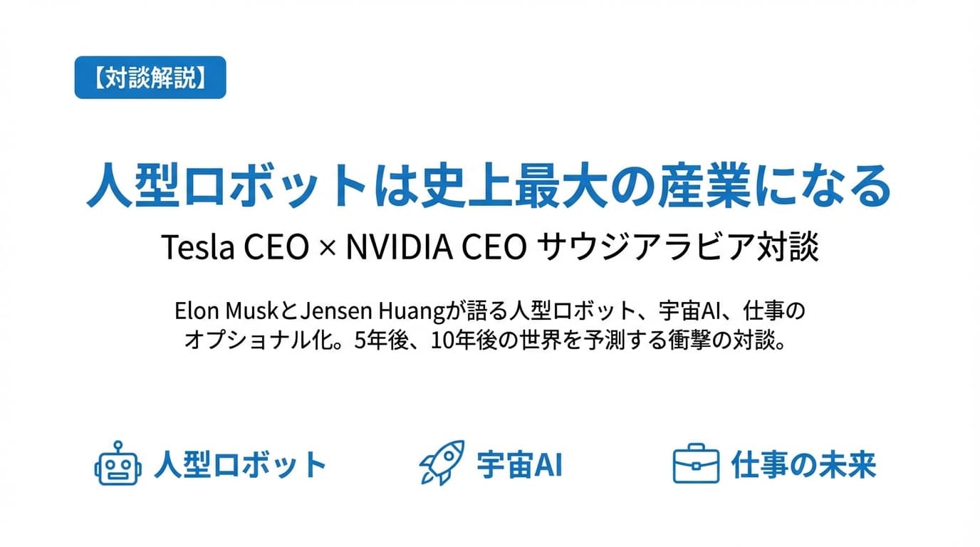Click the words "NVIDIA CEO" in subtitle
Image resolution: width=980 pixels, height=547 pixels.
(x=437, y=247)
